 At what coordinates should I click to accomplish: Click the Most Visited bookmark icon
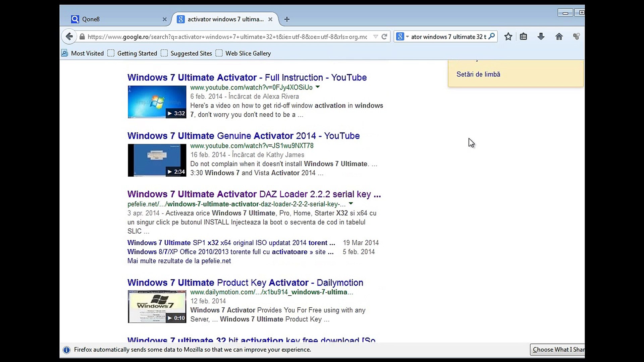(64, 53)
